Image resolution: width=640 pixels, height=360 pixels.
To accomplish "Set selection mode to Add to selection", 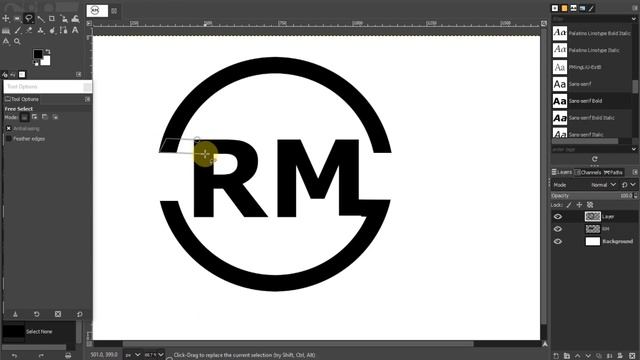I will (x=35, y=117).
